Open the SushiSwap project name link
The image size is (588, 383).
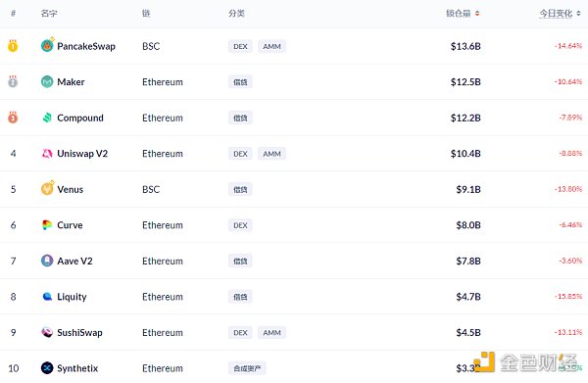click(x=79, y=332)
